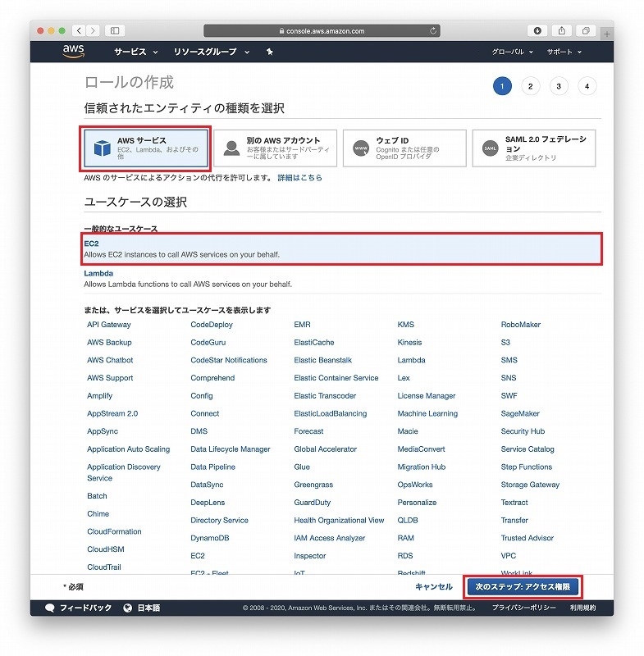Choose CloudFormation service link
The height and width of the screenshot is (656, 644).
(x=114, y=531)
